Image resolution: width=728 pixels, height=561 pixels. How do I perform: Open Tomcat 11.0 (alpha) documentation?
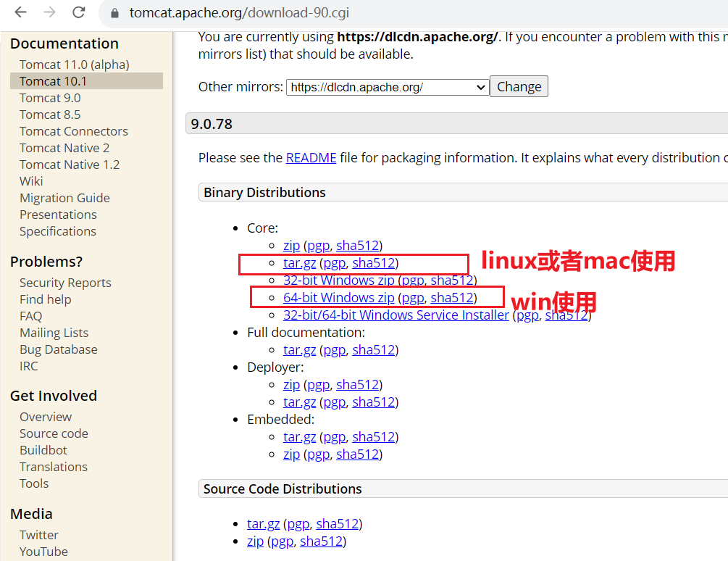click(75, 65)
